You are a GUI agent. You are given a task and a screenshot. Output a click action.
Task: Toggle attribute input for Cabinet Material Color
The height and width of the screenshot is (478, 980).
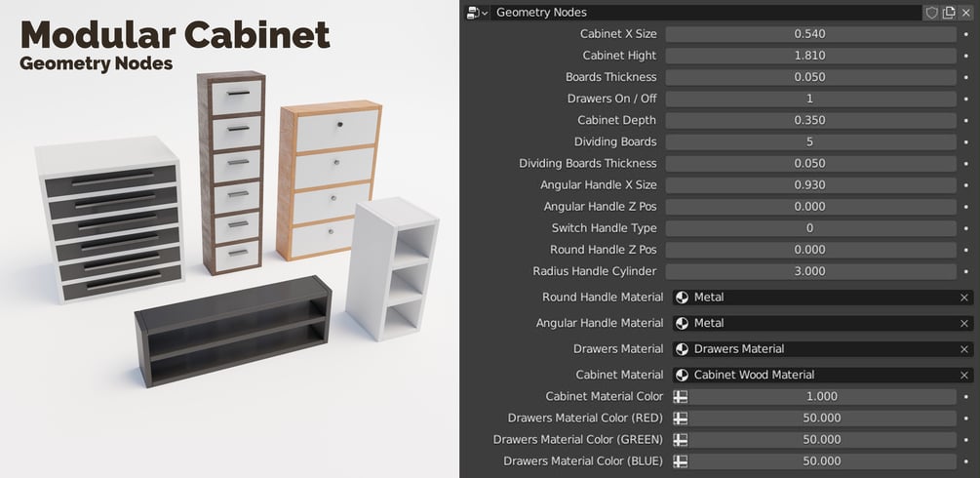(x=680, y=397)
